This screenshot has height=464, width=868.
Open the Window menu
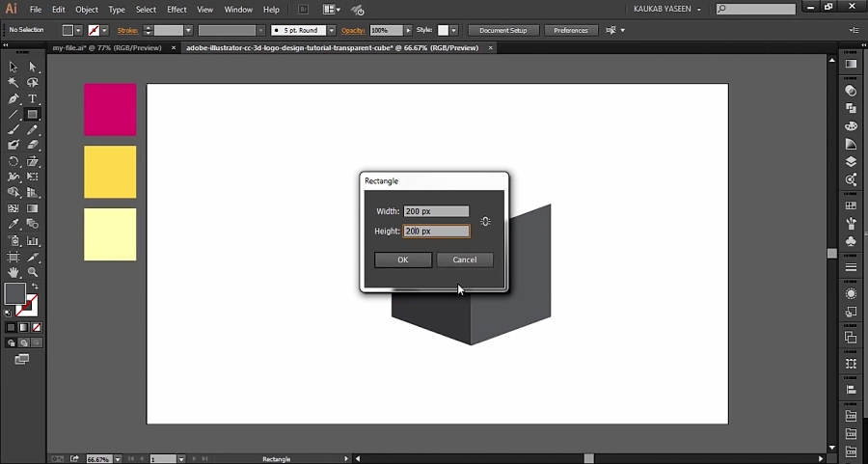click(238, 10)
